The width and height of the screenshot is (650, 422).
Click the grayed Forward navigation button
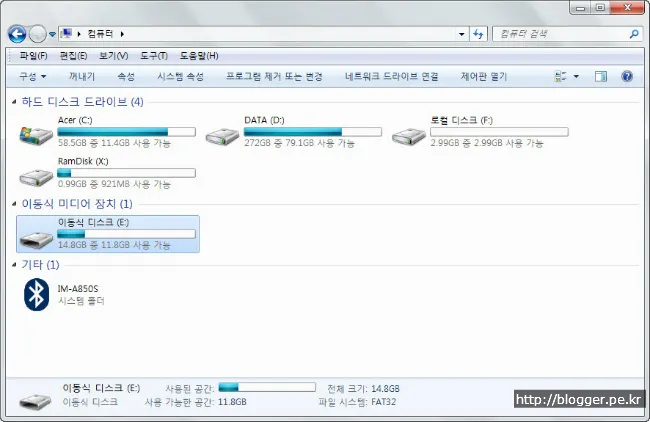37,34
